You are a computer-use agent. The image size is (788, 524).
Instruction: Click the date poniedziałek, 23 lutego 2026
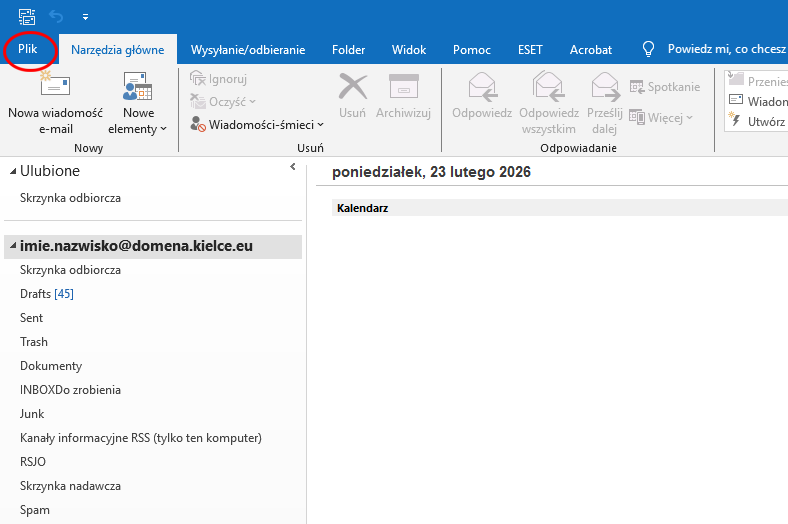point(431,172)
